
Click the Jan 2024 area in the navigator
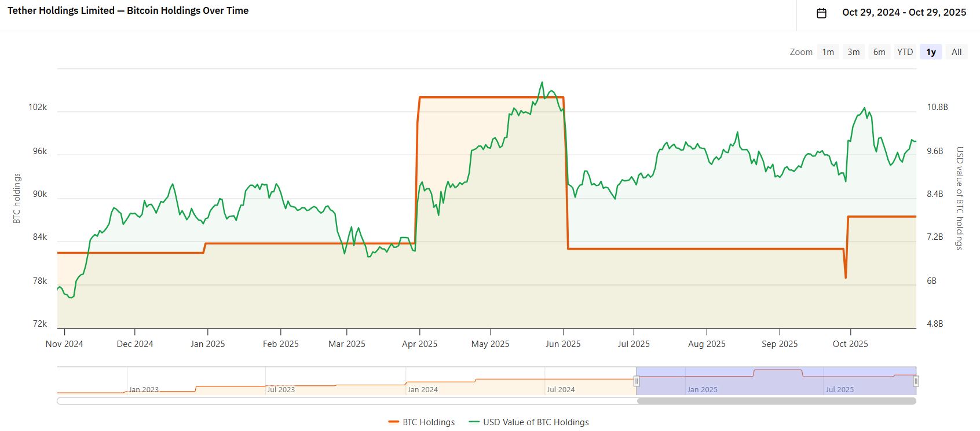pyautogui.click(x=423, y=389)
